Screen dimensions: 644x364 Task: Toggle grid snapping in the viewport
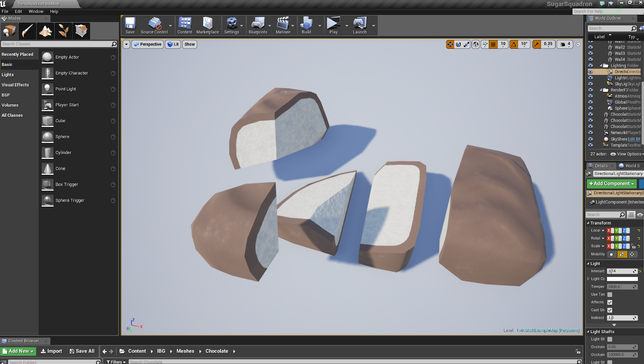pos(493,44)
